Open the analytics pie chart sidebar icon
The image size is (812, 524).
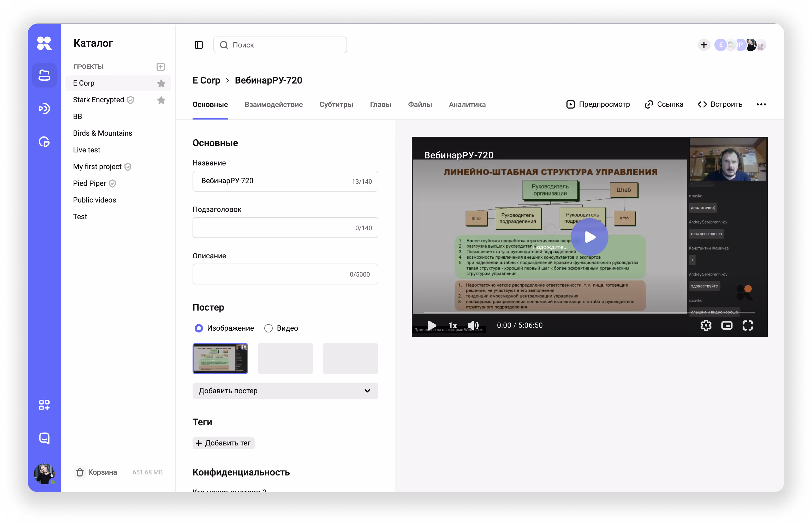pos(44,142)
